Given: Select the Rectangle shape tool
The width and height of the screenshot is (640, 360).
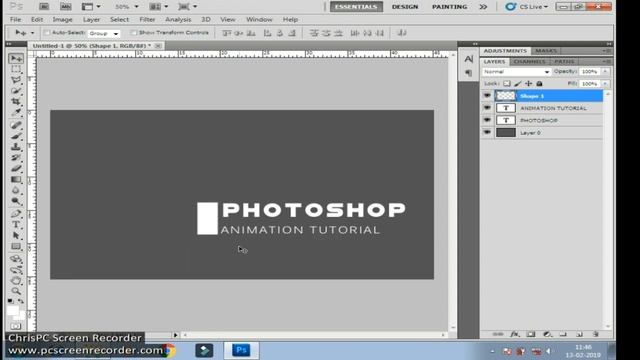Looking at the screenshot, I should click(x=16, y=247).
